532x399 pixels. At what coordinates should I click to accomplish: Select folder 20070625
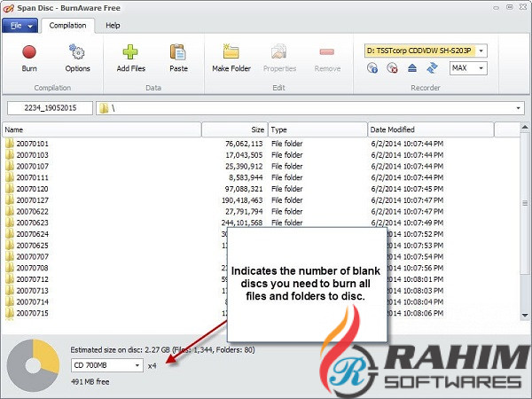(x=32, y=246)
